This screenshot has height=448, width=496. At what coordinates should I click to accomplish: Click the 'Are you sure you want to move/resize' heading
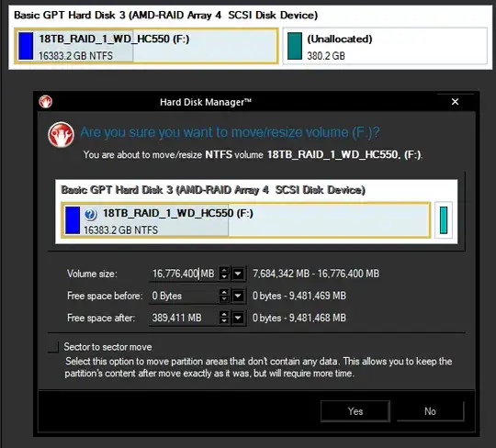pyautogui.click(x=230, y=132)
